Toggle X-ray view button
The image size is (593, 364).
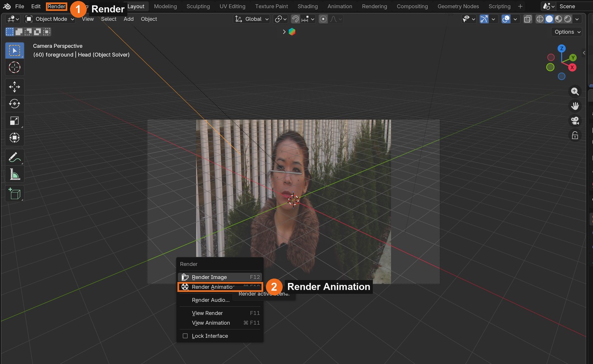pyautogui.click(x=528, y=19)
